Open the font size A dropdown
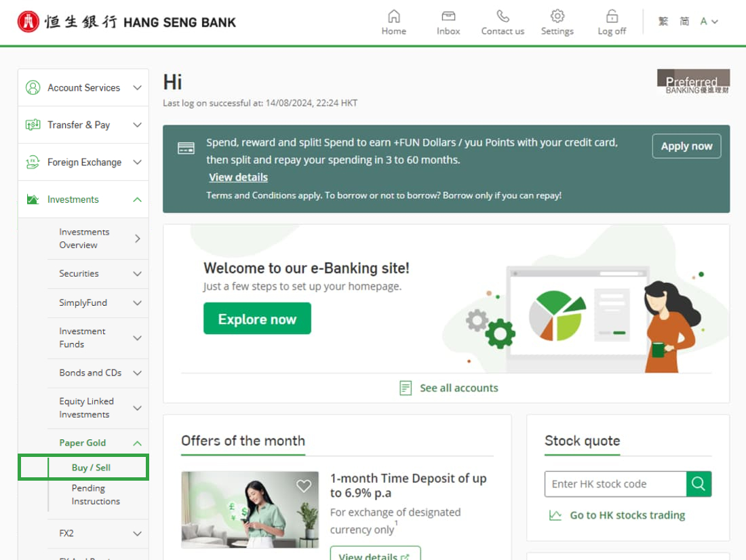Image resolution: width=746 pixels, height=560 pixels. click(709, 22)
